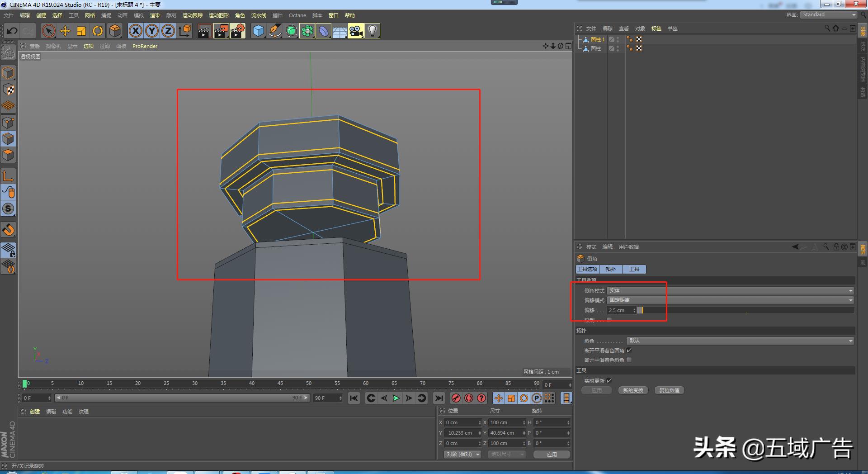This screenshot has height=474, width=868.
Task: Open the Edit Render Settings icon
Action: coord(238,31)
